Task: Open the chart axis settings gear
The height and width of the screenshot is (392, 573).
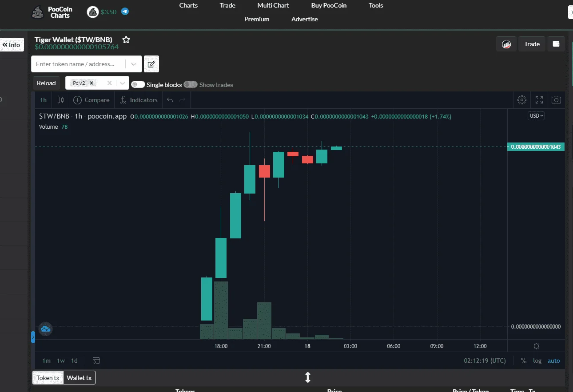Action: tap(536, 346)
